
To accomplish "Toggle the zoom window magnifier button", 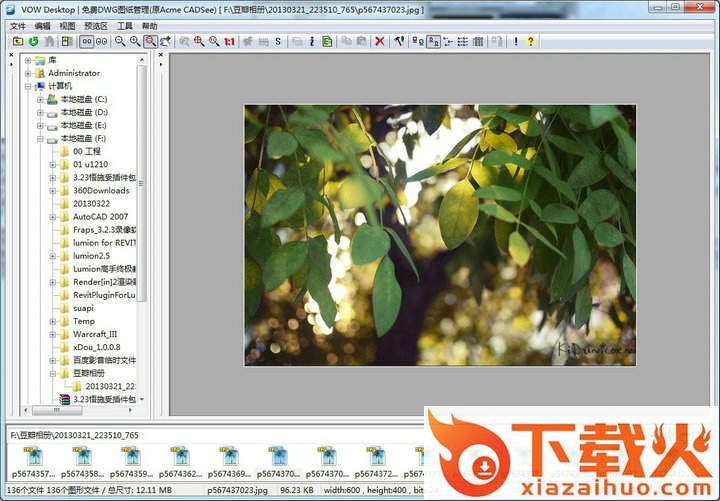I will [150, 41].
